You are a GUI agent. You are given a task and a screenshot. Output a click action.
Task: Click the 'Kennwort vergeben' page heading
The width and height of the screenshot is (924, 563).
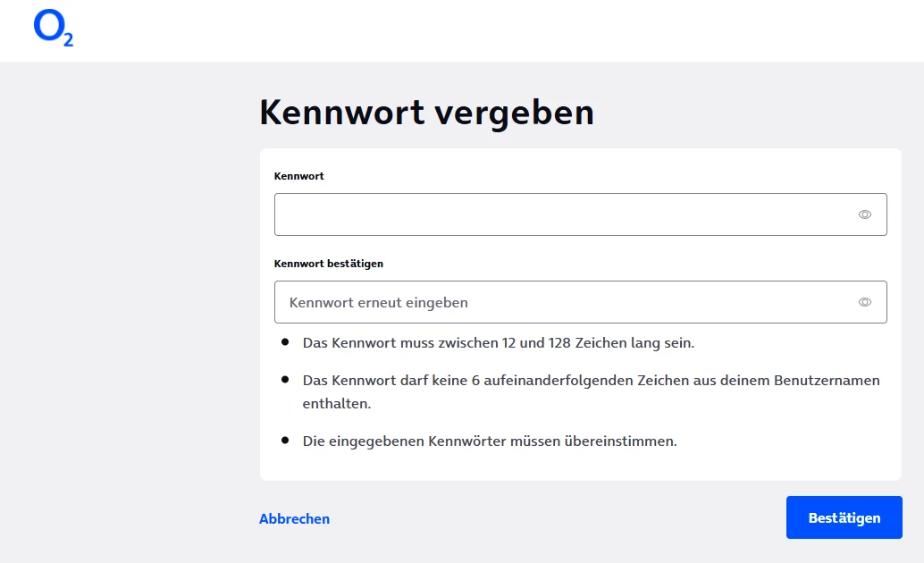click(426, 113)
